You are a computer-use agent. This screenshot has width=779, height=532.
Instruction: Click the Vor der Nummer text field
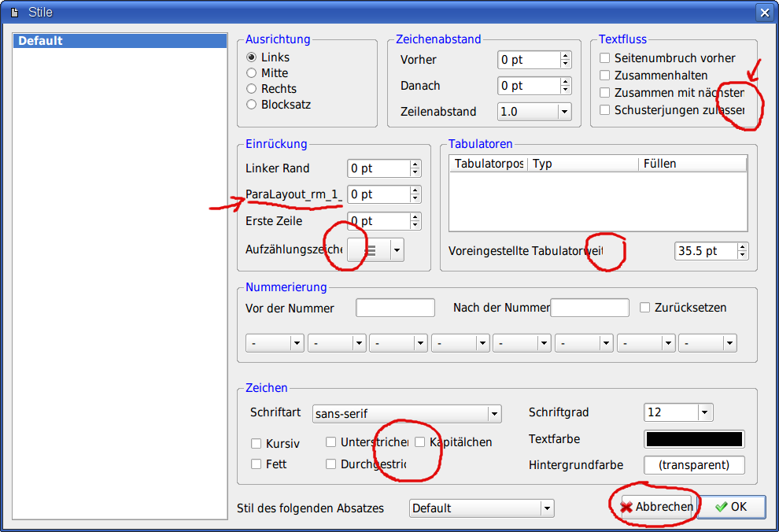[x=395, y=308]
